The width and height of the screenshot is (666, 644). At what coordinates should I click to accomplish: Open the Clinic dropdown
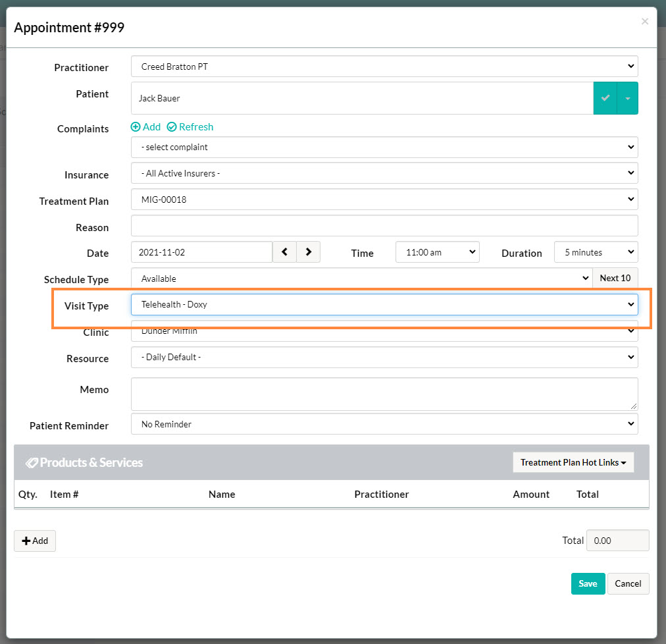coord(384,331)
